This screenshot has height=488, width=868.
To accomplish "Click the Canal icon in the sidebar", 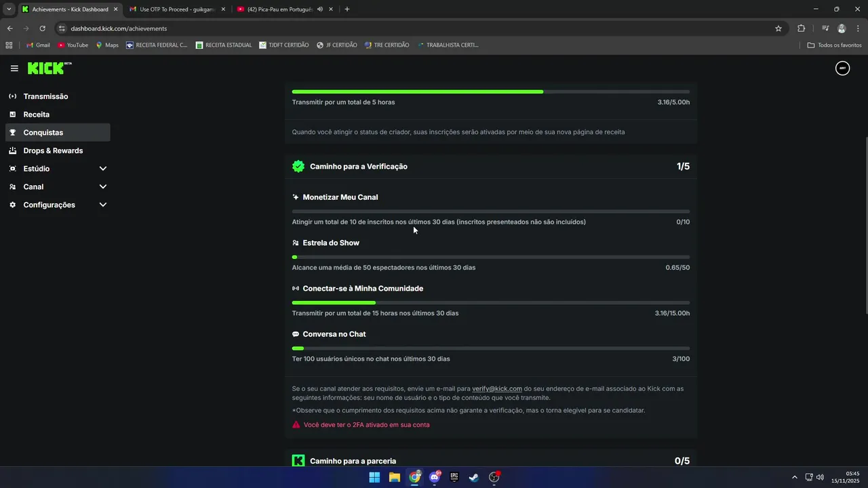I will pyautogui.click(x=12, y=186).
